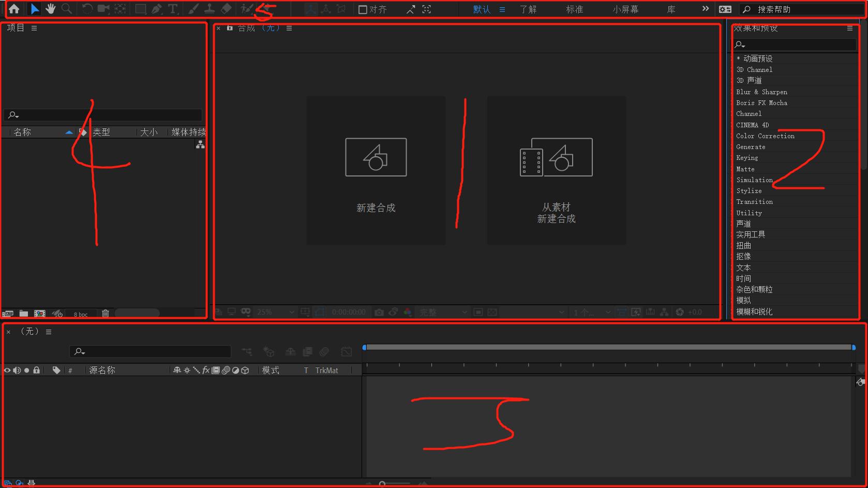Click the Composition Mini-Flowchart icon in timeline
Viewport: 868px width, 488px height.
point(247,352)
